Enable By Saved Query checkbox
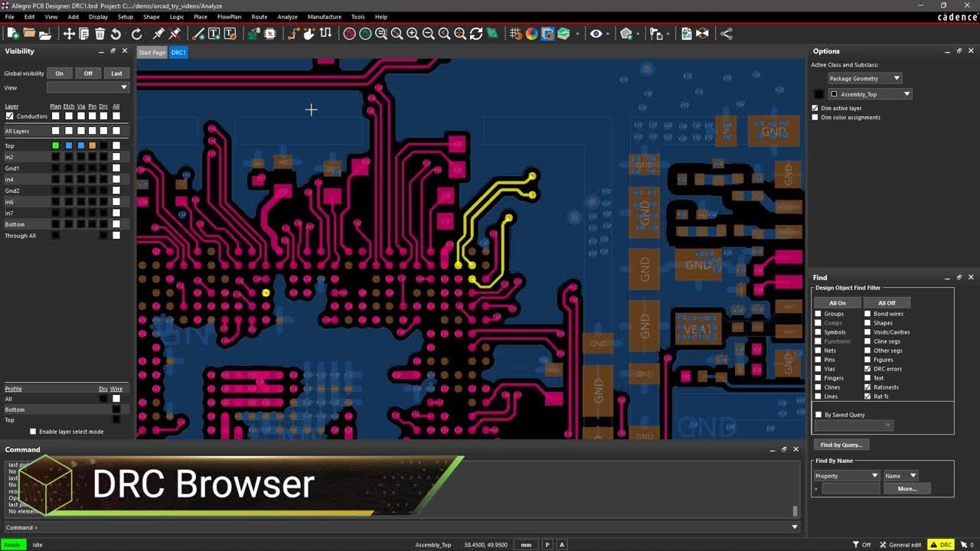 [818, 415]
